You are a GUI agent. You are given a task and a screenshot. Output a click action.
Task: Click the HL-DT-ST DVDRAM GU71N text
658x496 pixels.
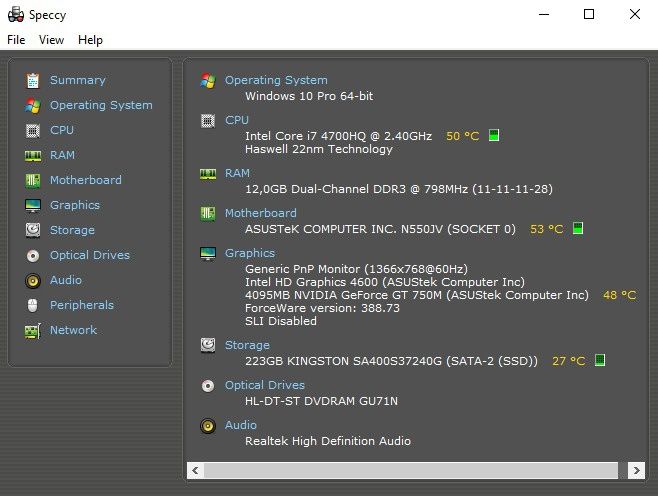click(x=321, y=401)
